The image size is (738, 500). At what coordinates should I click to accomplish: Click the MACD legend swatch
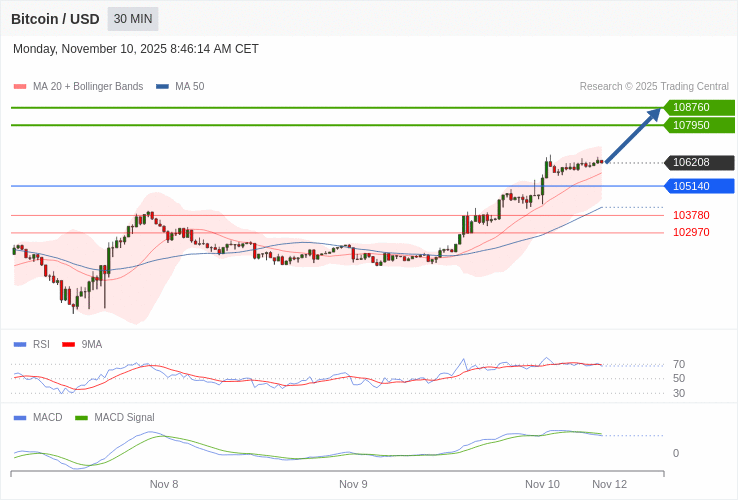point(20,417)
